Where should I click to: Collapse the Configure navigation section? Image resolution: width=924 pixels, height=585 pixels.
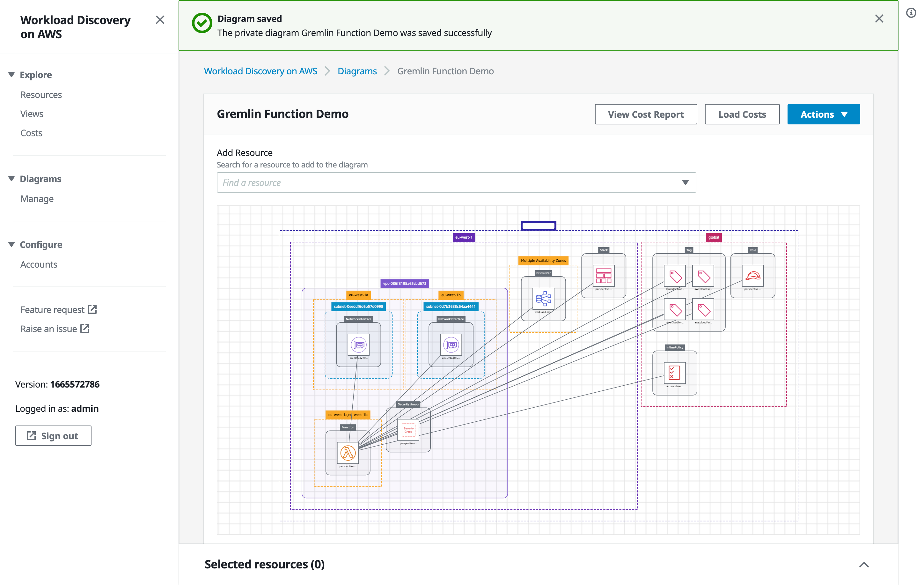click(x=11, y=245)
